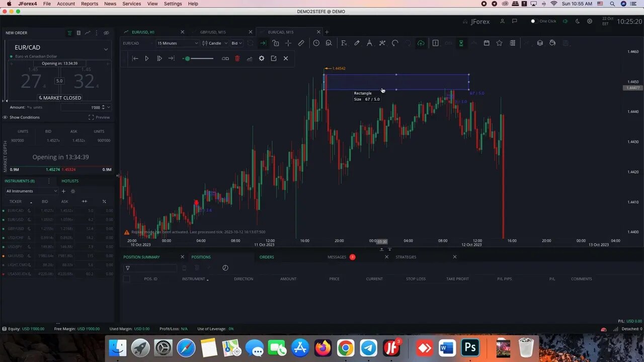The height and width of the screenshot is (362, 644).
Task: Select the EUR/USD row in instruments list
Action: [58, 220]
